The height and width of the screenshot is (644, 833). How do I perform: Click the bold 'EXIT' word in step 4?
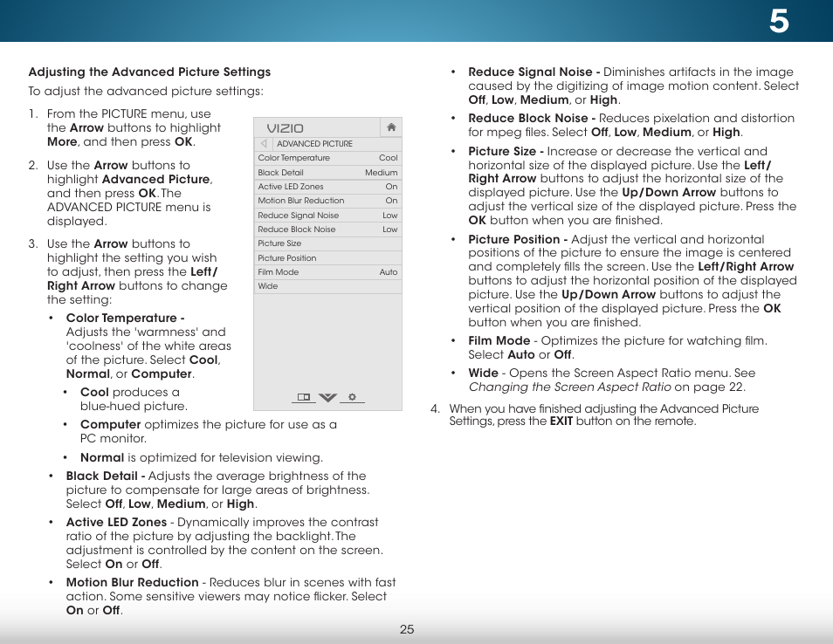[x=561, y=421]
